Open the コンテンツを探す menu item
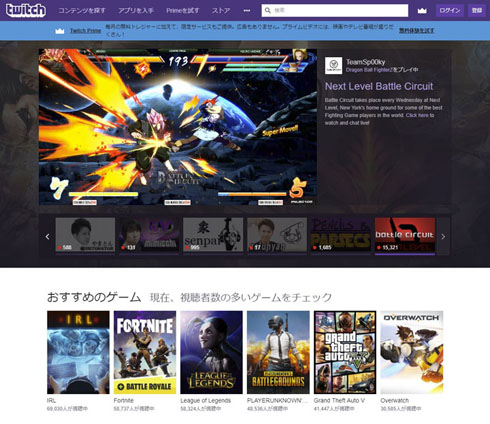The height and width of the screenshot is (424, 490). click(x=82, y=11)
